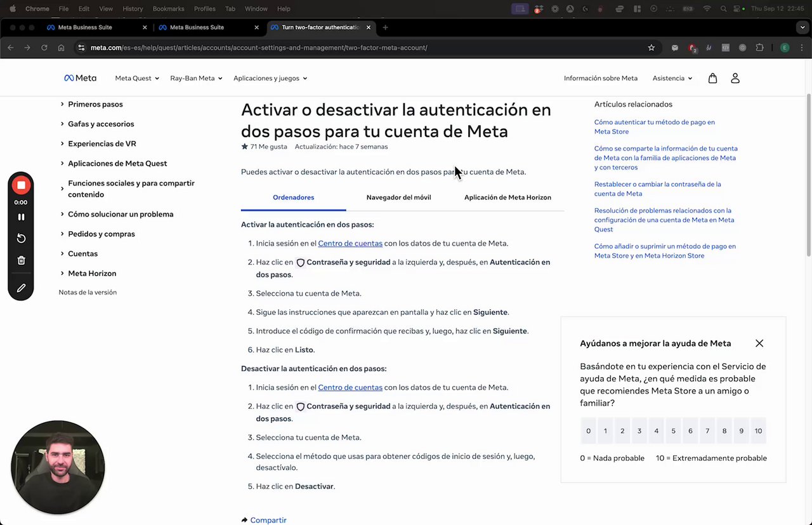
Task: Open the shopping bag icon
Action: tap(712, 78)
